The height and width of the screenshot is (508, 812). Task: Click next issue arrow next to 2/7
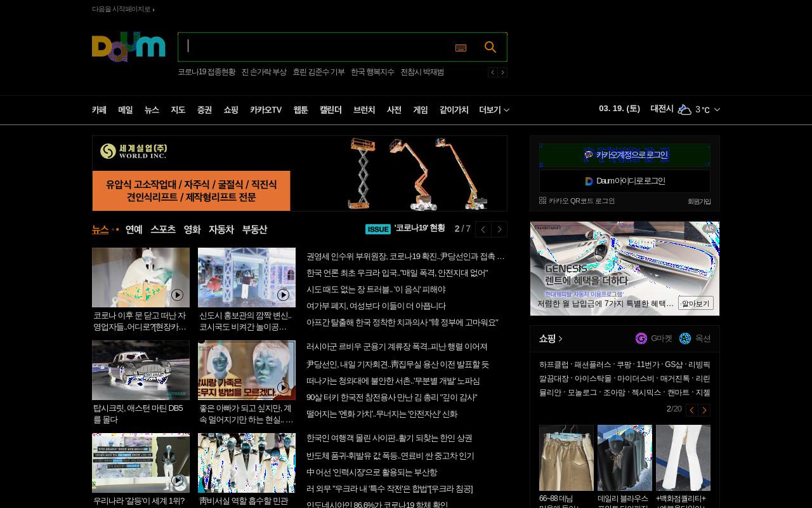click(499, 229)
